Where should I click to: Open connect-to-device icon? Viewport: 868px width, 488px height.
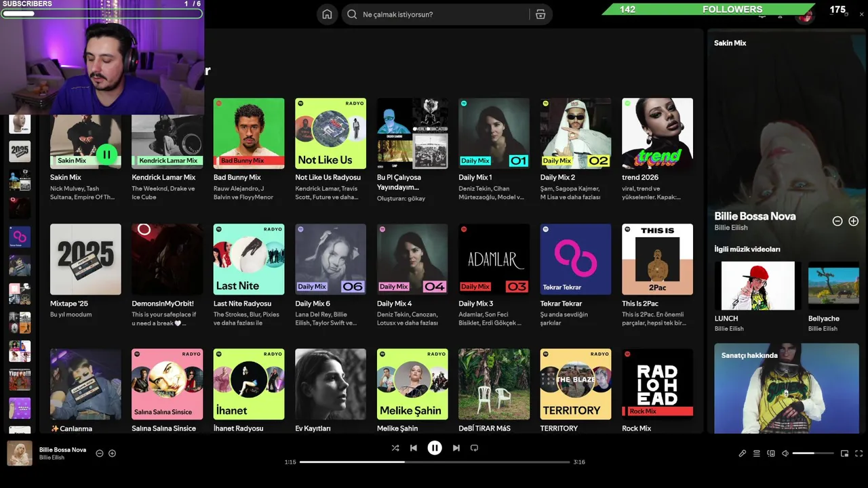click(771, 453)
